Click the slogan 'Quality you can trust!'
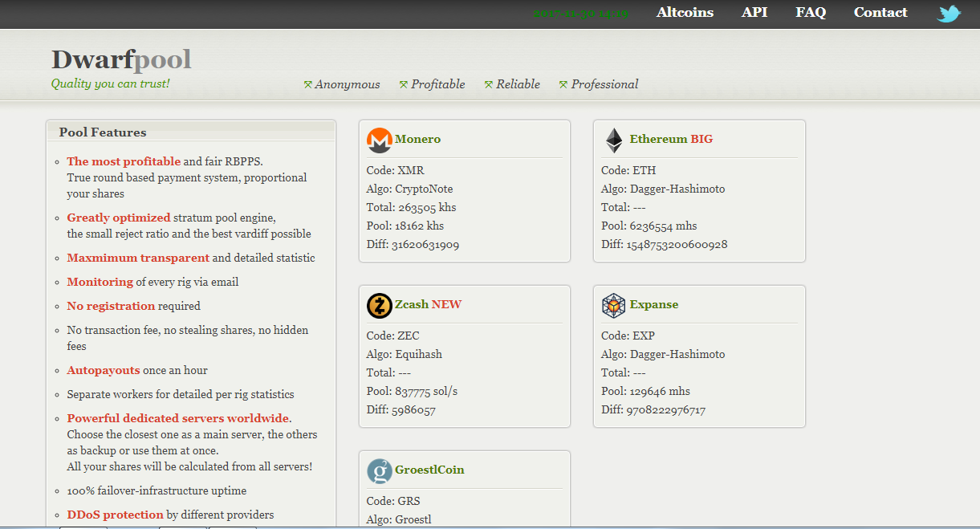The height and width of the screenshot is (529, 980). (111, 83)
